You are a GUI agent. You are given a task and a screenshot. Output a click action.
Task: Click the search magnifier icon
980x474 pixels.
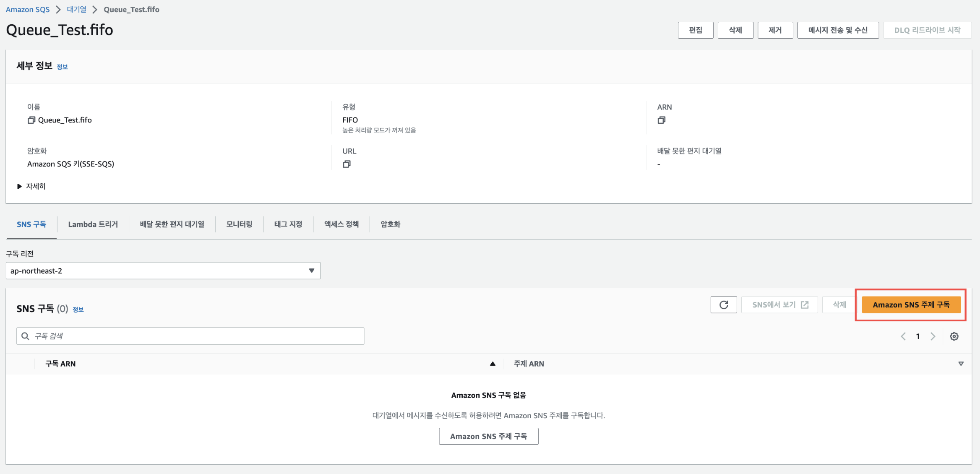[x=25, y=336]
